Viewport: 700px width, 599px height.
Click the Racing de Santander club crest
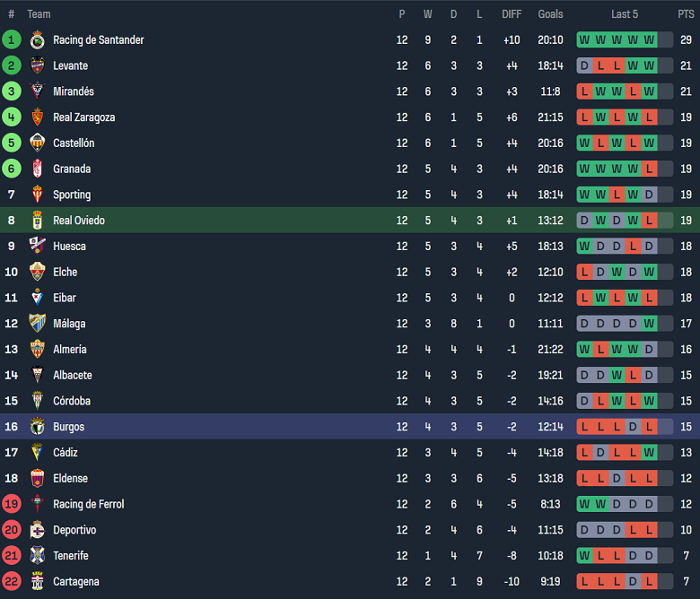pos(38,39)
